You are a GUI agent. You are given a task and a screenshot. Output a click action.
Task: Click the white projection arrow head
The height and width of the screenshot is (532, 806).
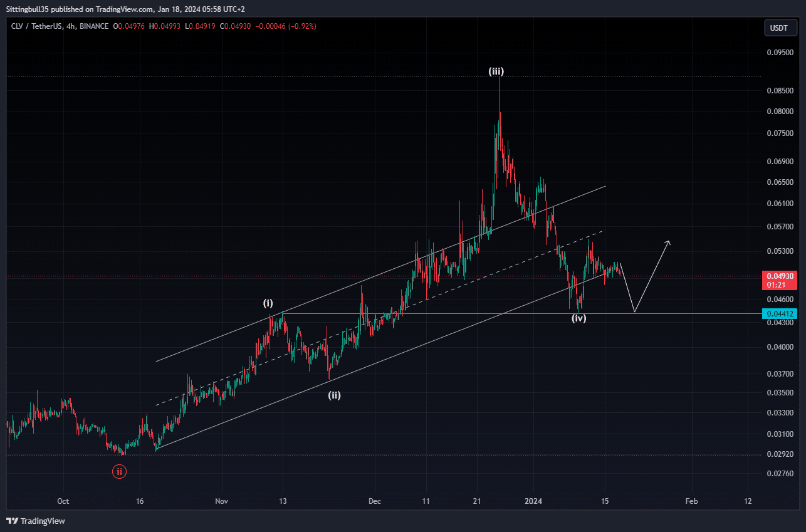(x=669, y=242)
